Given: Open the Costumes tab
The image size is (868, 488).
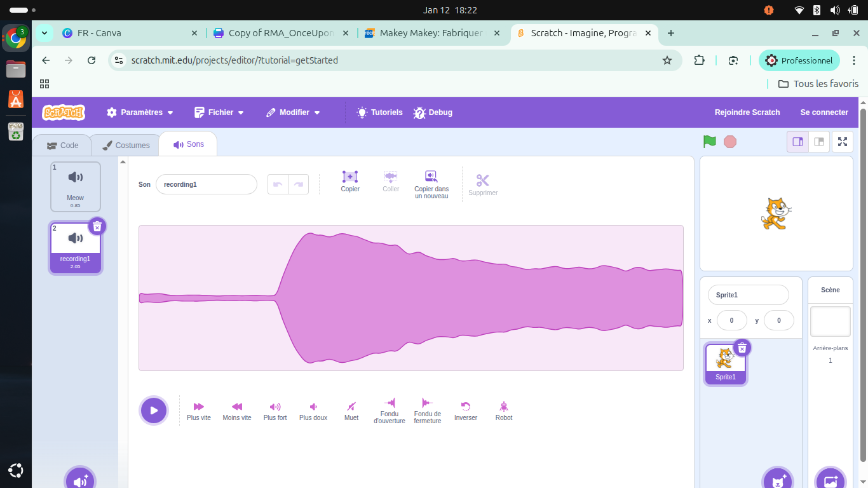Looking at the screenshot, I should pos(126,146).
